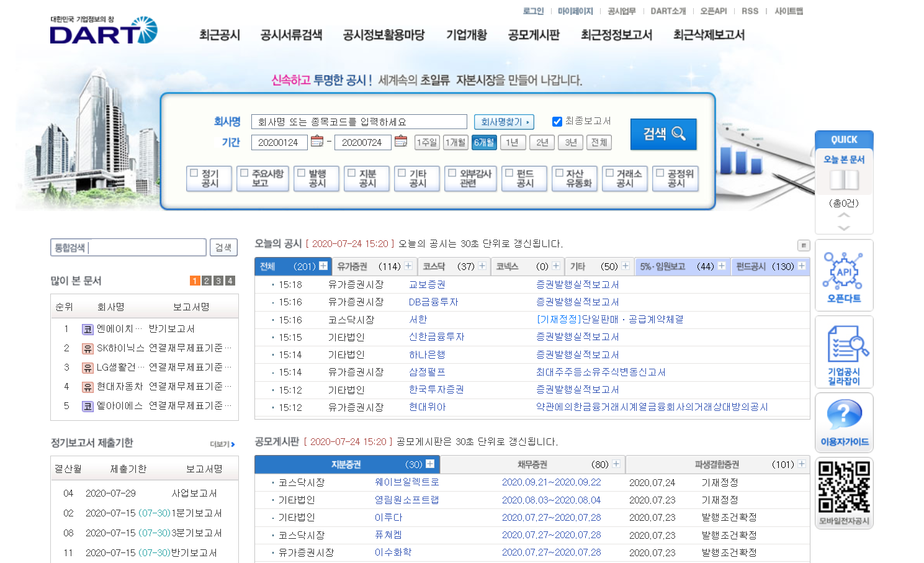Image resolution: width=924 pixels, height=563 pixels.
Task: Open the 오픈다트 API icon
Action: (x=843, y=275)
